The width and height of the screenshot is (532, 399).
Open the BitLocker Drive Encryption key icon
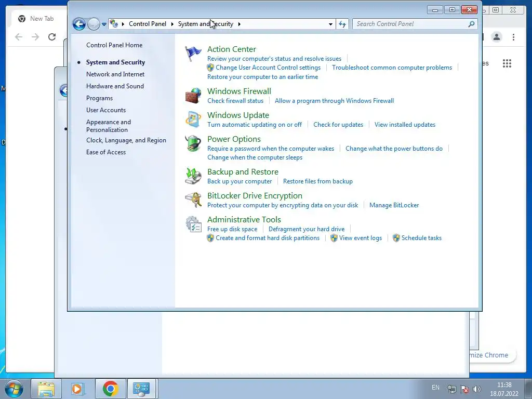(x=193, y=200)
